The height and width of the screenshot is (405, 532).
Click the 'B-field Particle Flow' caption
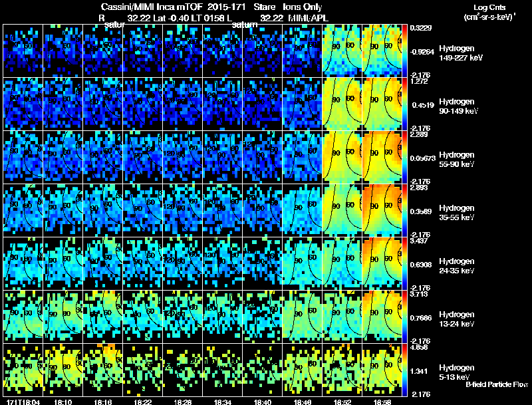(x=497, y=384)
